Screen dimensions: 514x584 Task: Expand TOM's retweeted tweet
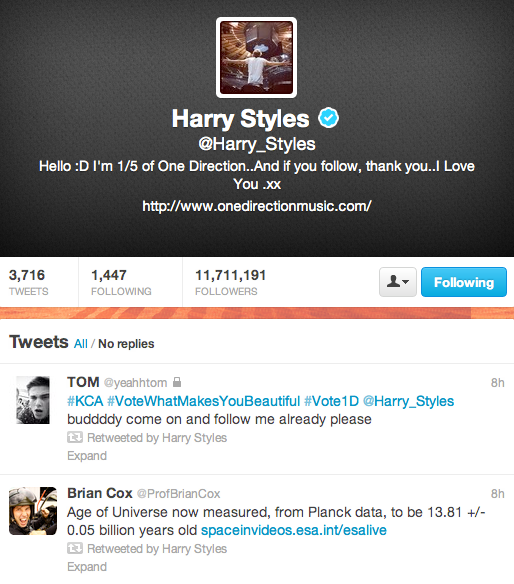[x=87, y=456]
